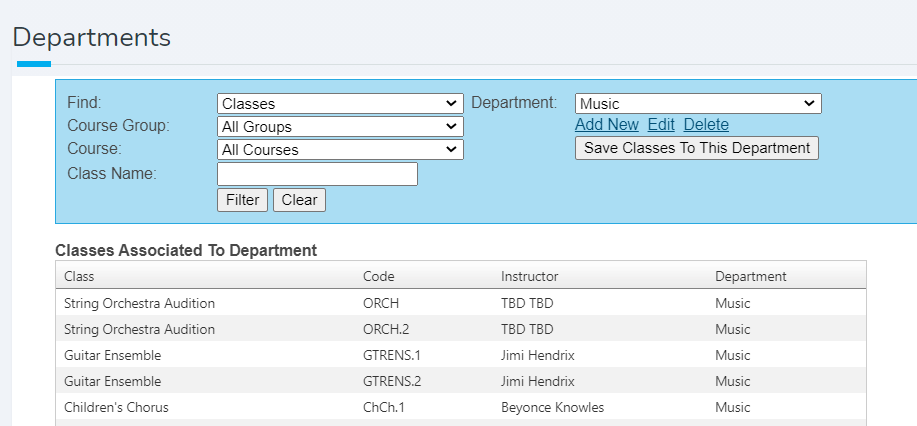Select the Children's Chorus ChCh.1 row
The image size is (917, 426).
click(x=461, y=407)
